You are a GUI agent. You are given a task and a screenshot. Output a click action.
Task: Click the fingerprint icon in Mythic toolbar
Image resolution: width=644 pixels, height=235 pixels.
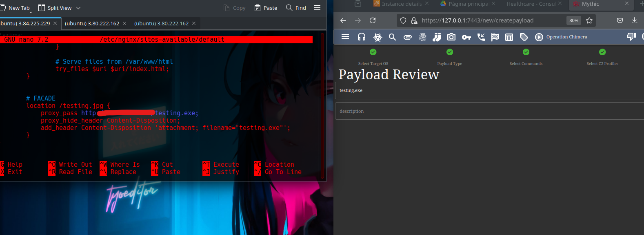click(423, 37)
